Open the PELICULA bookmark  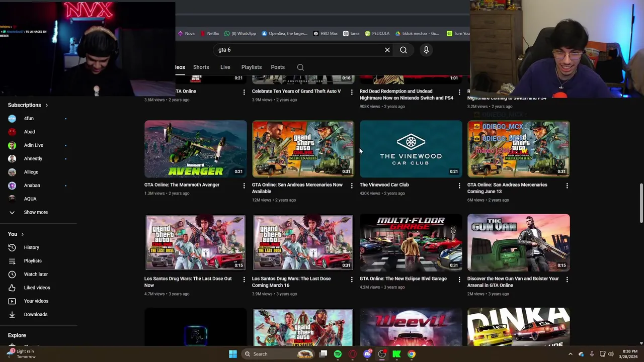pyautogui.click(x=377, y=34)
